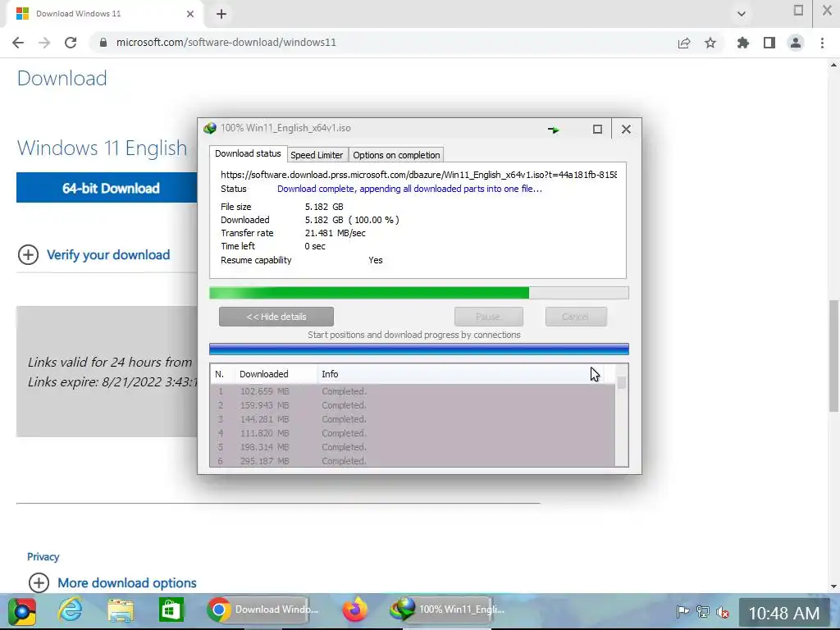The width and height of the screenshot is (840, 630).
Task: Launch Firefox from the taskbar
Action: point(355,609)
